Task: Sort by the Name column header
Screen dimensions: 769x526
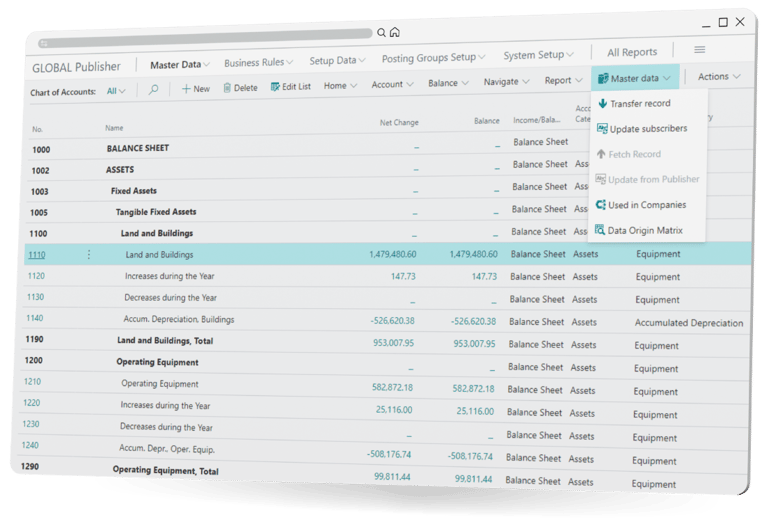Action: click(x=114, y=128)
